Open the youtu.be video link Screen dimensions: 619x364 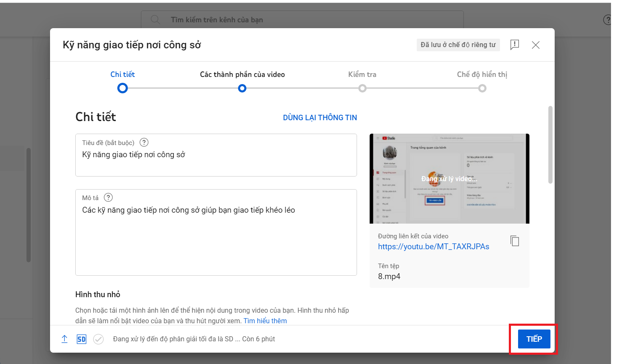pos(434,246)
